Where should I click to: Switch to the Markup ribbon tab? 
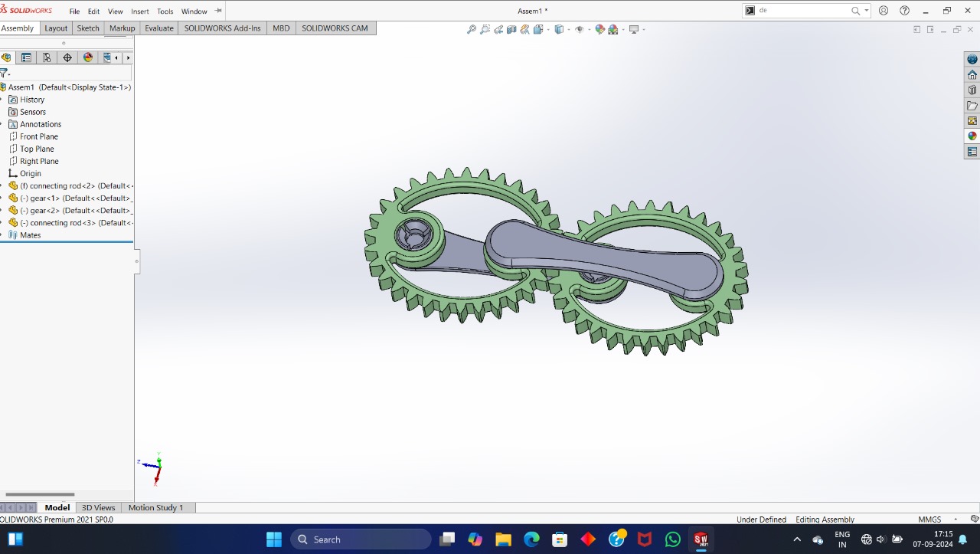[x=122, y=28]
